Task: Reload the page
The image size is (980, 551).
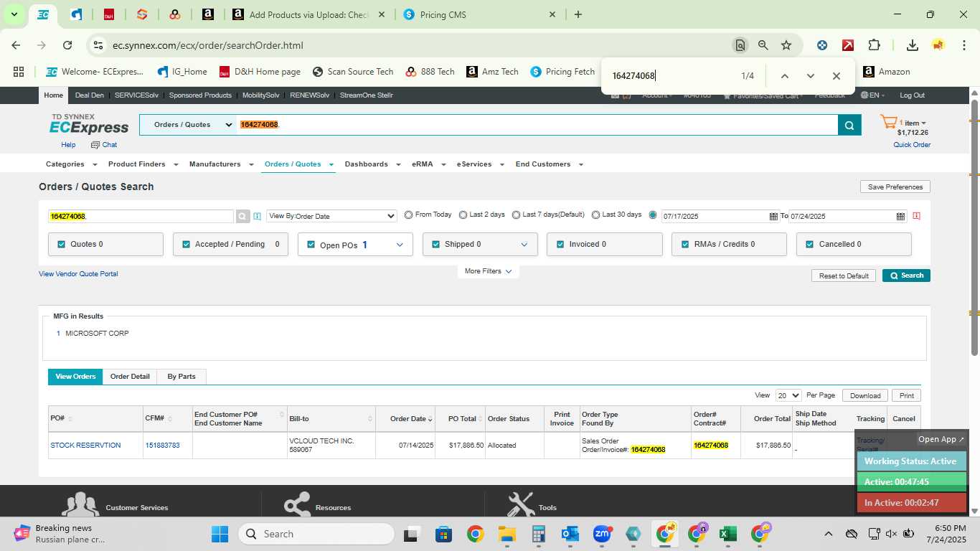Action: pyautogui.click(x=67, y=45)
